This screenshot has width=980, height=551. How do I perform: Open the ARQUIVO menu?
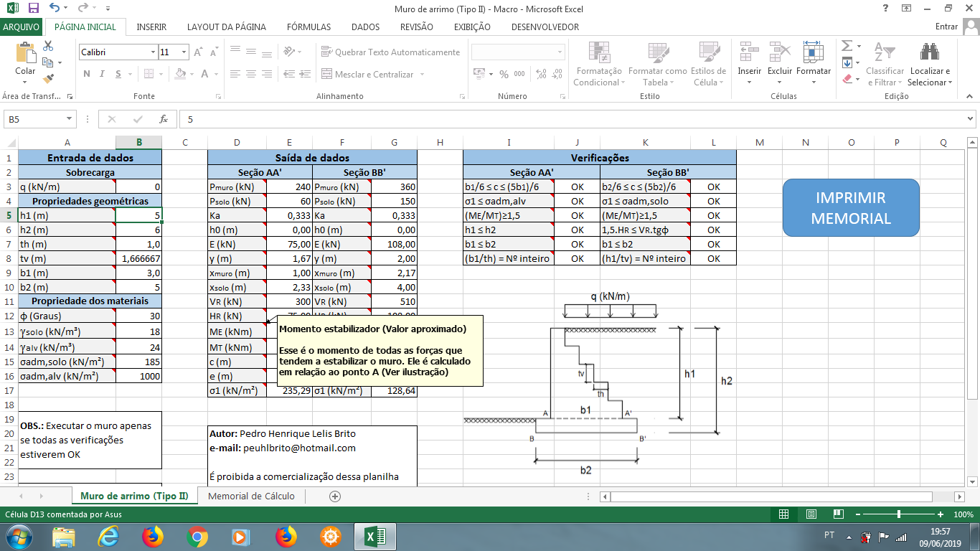tap(22, 27)
